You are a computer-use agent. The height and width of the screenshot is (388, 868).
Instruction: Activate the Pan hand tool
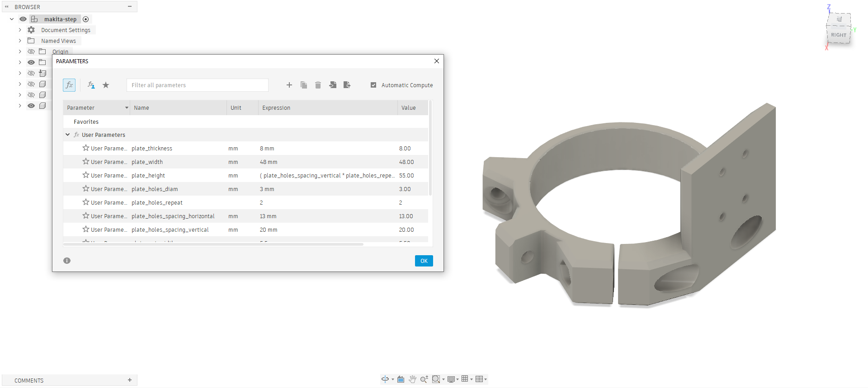[412, 379]
